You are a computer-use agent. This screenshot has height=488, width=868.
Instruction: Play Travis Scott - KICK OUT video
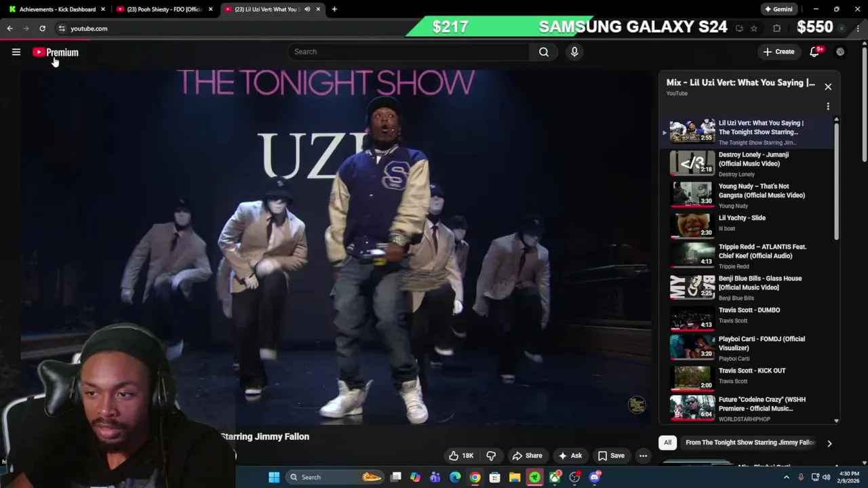tap(747, 378)
